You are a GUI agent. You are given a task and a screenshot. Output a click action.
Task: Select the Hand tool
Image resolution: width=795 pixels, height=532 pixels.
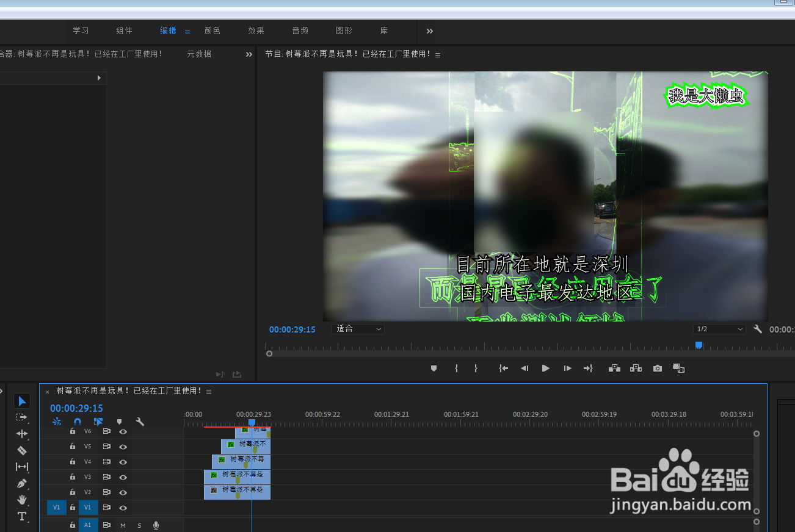22,500
